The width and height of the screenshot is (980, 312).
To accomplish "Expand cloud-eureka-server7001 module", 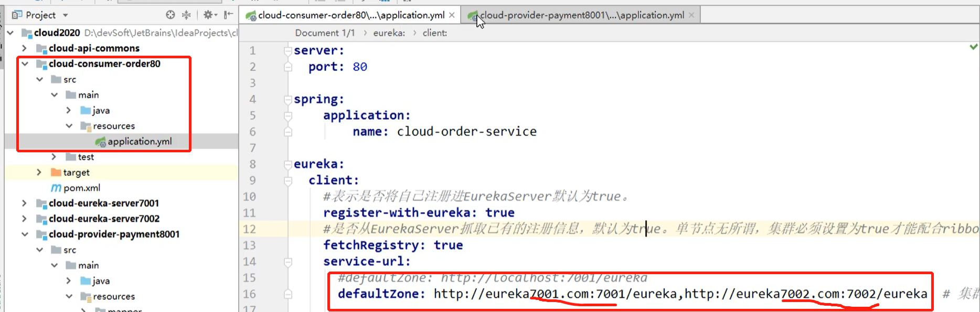I will coord(24,203).
